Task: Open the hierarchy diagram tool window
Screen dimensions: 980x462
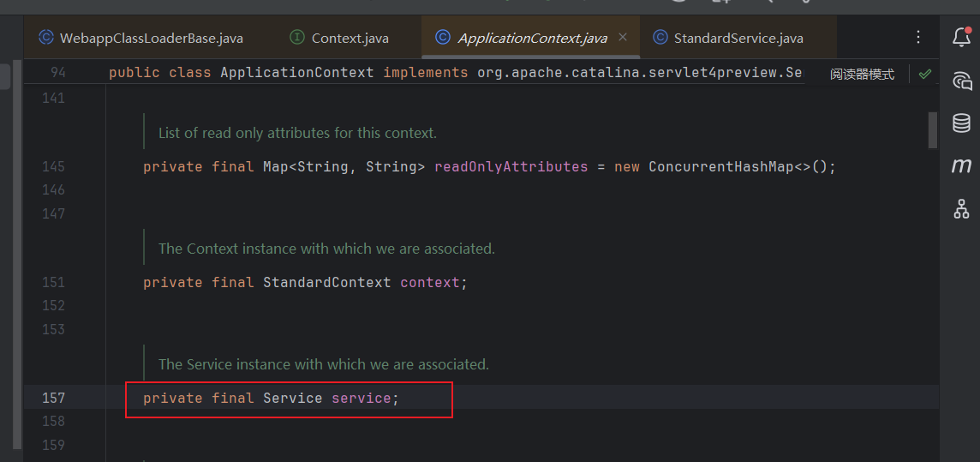Action: click(961, 208)
